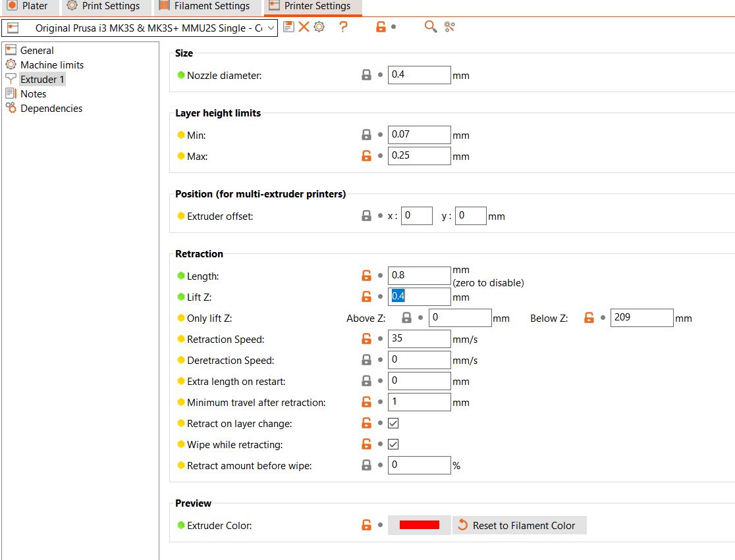Screen dimensions: 735x560
Task: Click the save preset floppy disk icon
Action: pyautogui.click(x=288, y=27)
